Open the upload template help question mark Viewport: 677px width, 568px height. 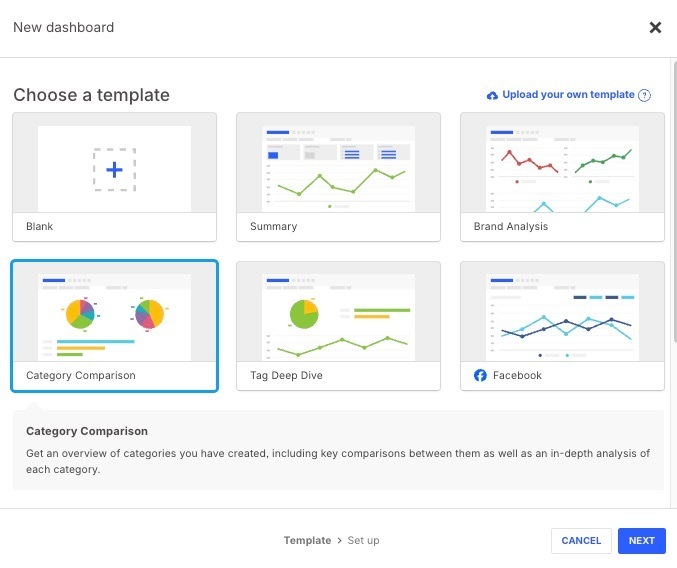pyautogui.click(x=644, y=95)
